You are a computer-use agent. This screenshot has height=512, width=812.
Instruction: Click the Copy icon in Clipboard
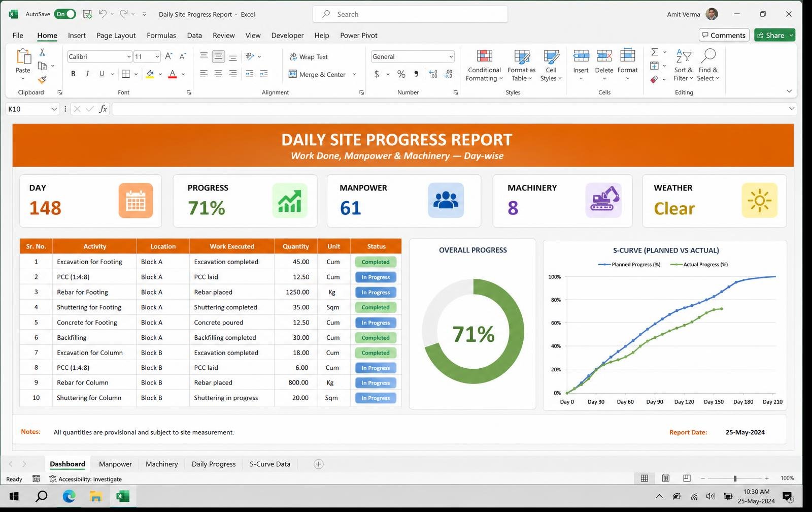point(42,66)
